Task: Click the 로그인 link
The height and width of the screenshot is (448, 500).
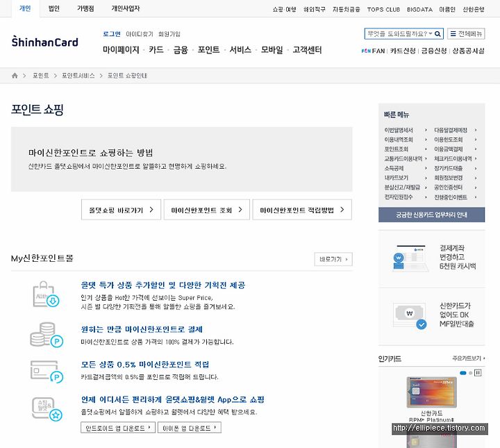Action: point(112,34)
